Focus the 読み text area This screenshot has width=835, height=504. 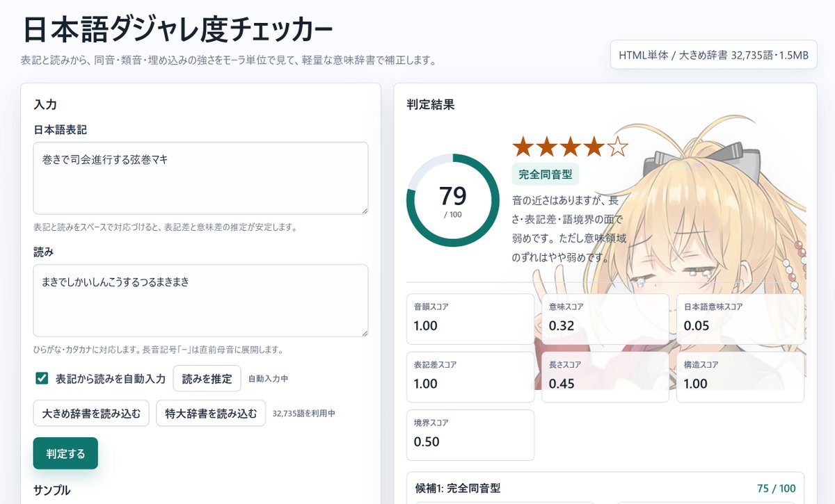200,300
